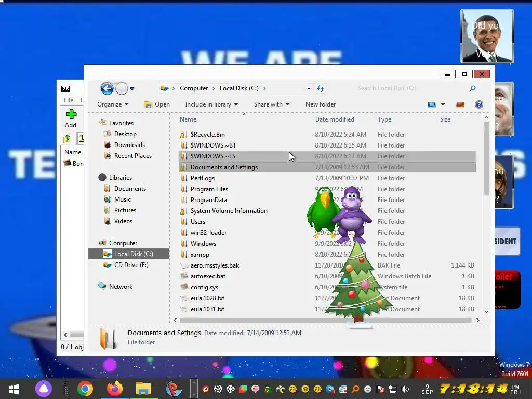Sort files by the Name column header
Image resolution: width=532 pixels, height=399 pixels.
click(188, 119)
